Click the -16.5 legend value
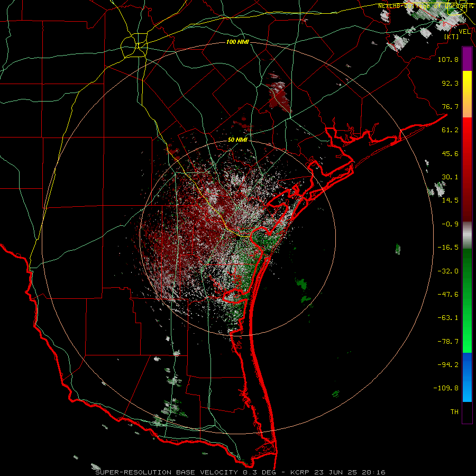This screenshot has width=476, height=476. tap(448, 248)
